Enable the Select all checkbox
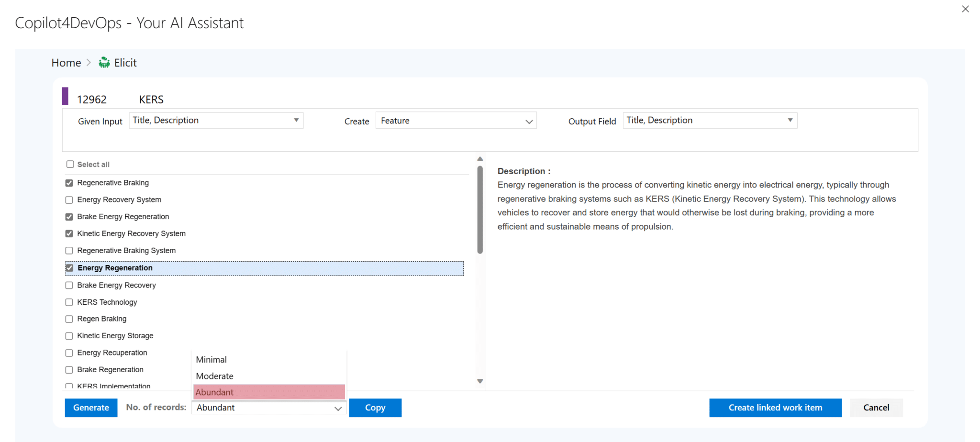The image size is (980, 442). [70, 164]
